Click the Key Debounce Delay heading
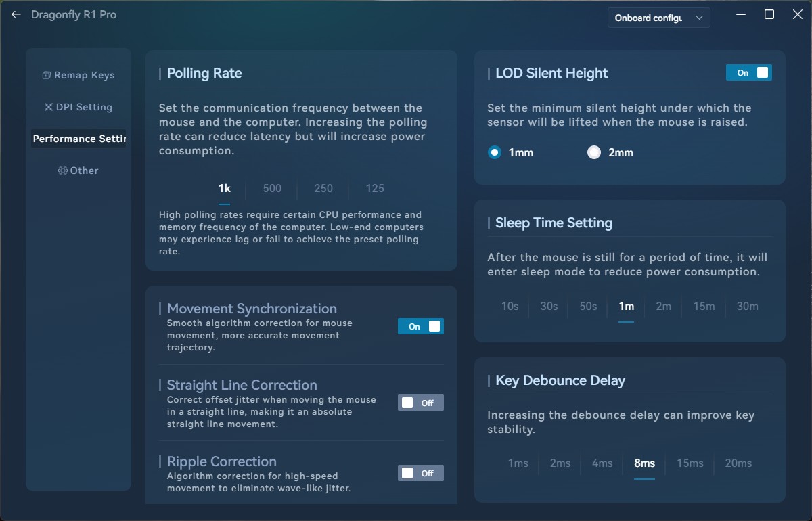This screenshot has width=812, height=521. tap(560, 380)
